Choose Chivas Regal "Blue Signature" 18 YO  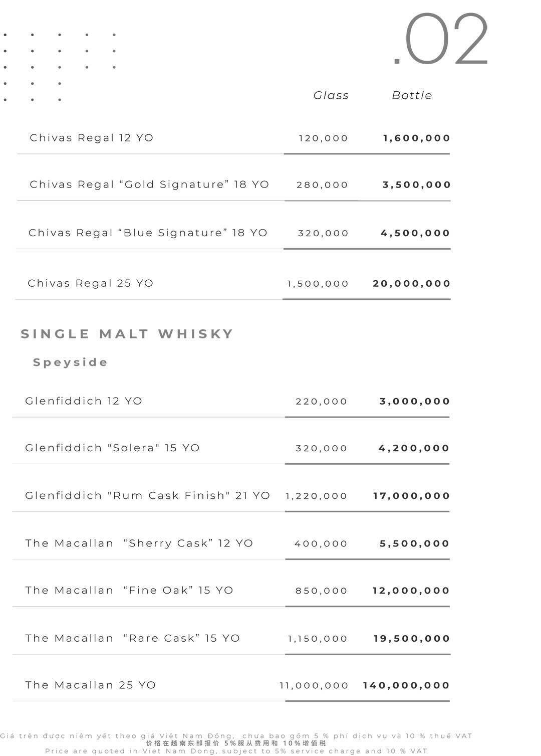pos(148,233)
